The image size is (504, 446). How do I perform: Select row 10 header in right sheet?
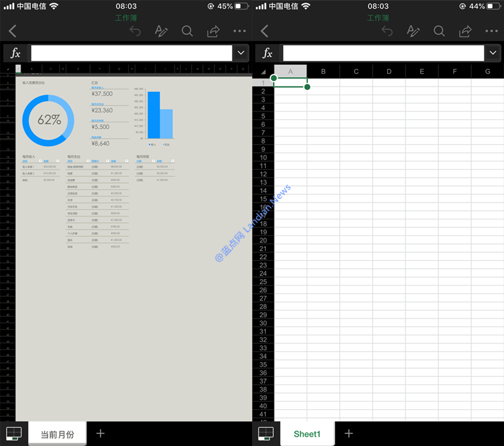tap(263, 158)
